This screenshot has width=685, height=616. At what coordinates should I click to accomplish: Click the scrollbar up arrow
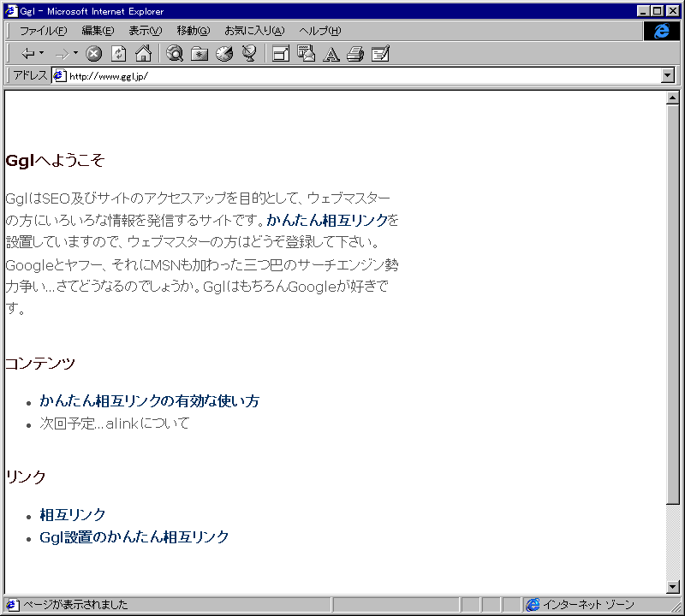click(673, 98)
